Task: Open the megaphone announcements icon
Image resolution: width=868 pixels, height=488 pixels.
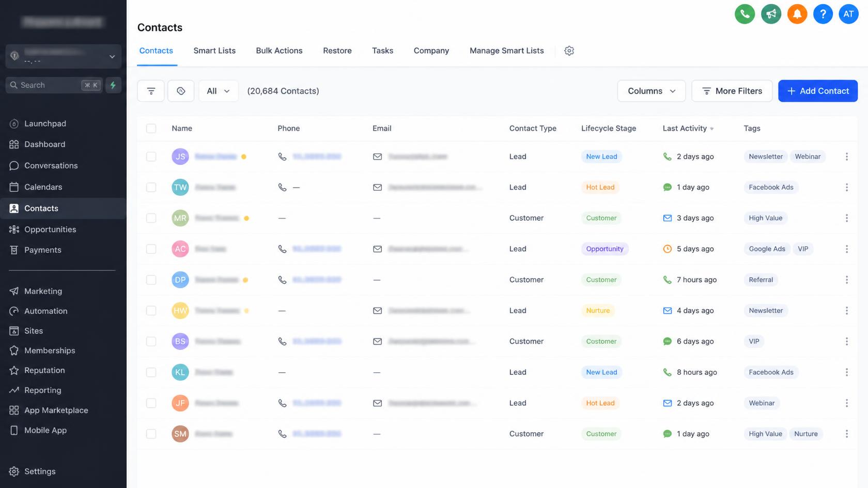Action: coord(771,14)
